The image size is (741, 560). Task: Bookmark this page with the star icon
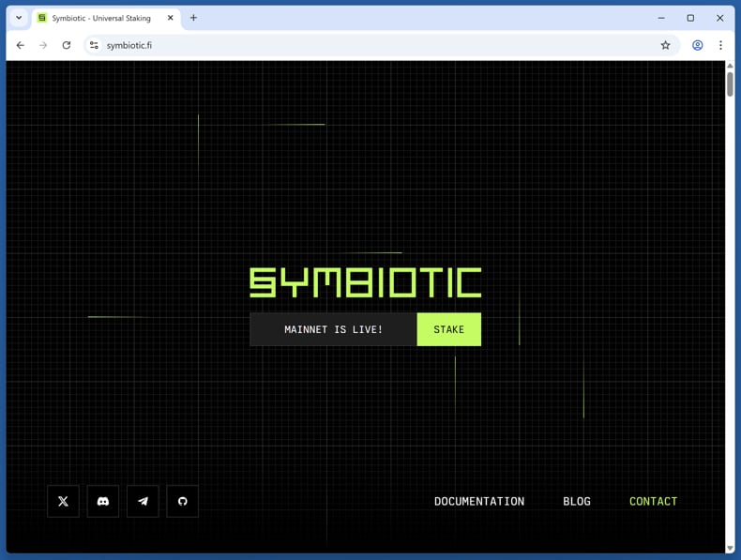[665, 45]
